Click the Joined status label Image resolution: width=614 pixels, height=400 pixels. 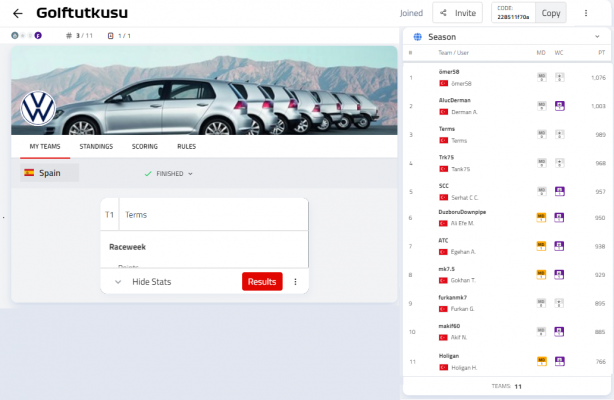(411, 13)
